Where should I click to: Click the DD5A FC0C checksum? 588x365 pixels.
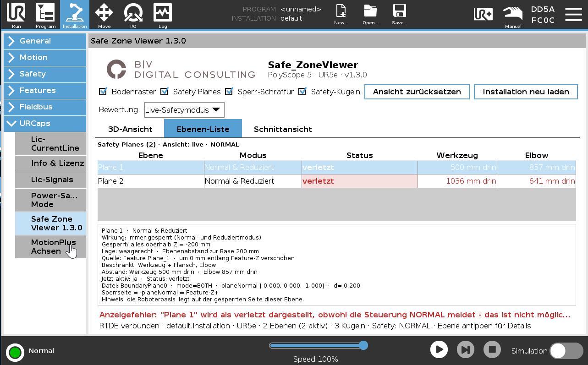pyautogui.click(x=543, y=15)
